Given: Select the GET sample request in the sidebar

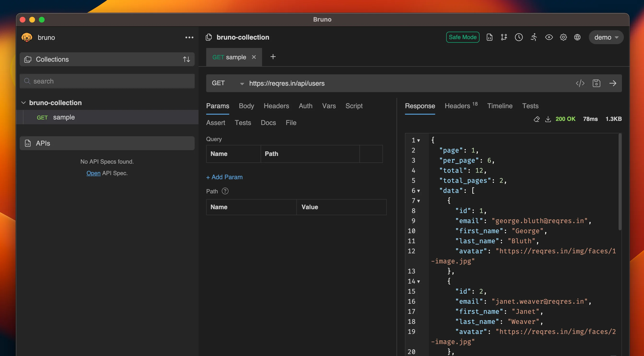Looking at the screenshot, I should (x=107, y=117).
